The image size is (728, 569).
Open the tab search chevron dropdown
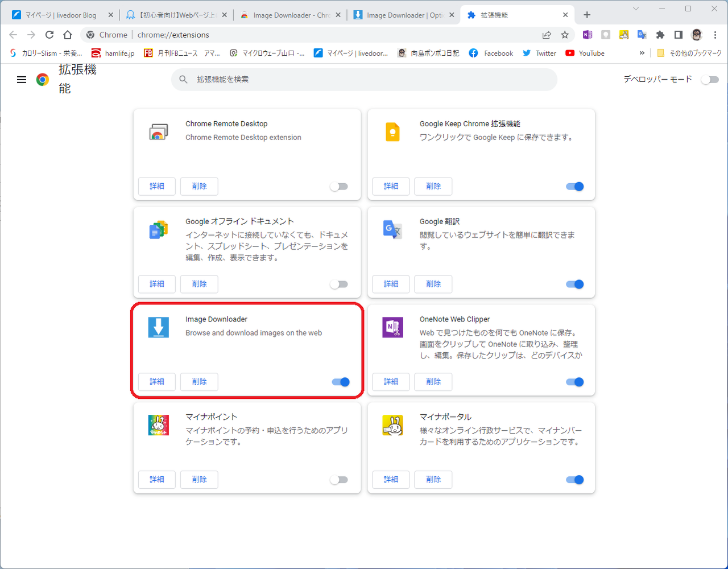(x=636, y=9)
